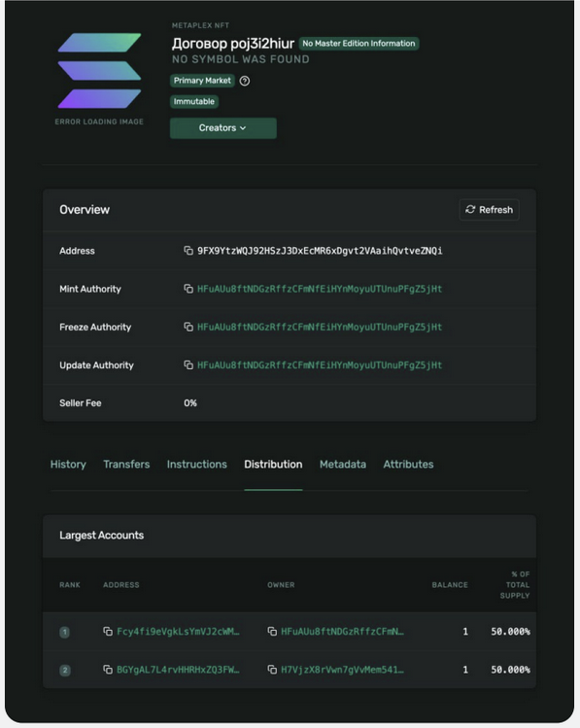The image size is (580, 728).
Task: Click the Primary Market help question icon
Action: pos(245,81)
